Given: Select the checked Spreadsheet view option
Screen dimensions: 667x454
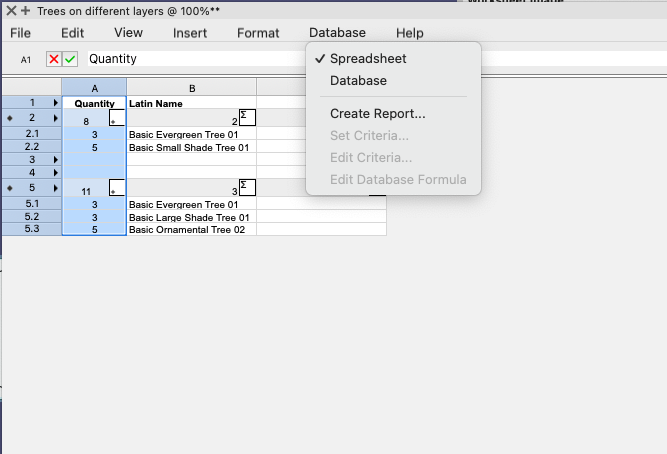Looking at the screenshot, I should (368, 59).
